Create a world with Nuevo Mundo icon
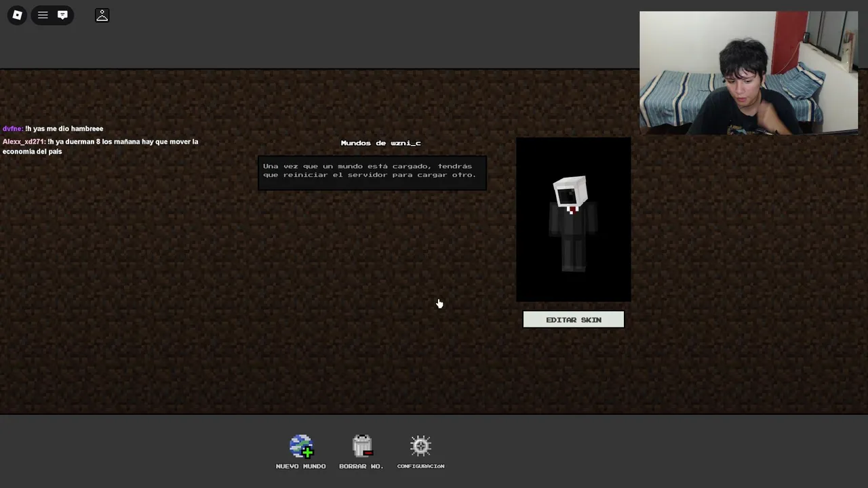868x488 pixels. [301, 446]
